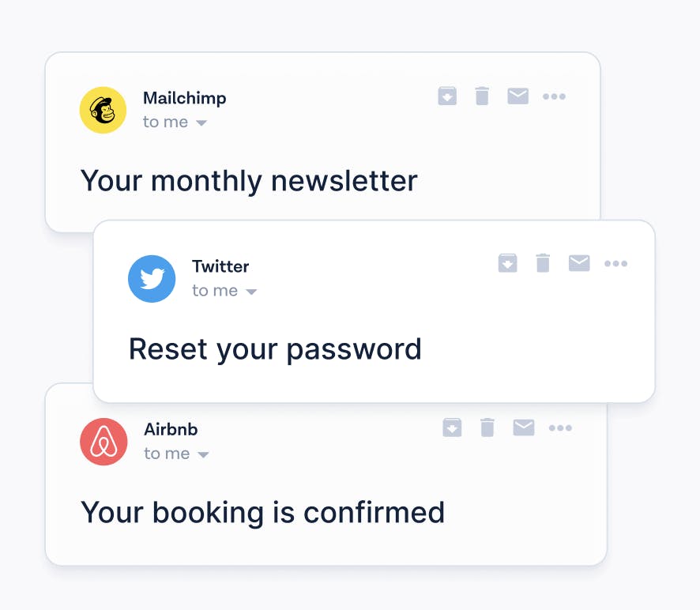The width and height of the screenshot is (700, 610).
Task: Expand recipient details under Twitter
Action: pyautogui.click(x=251, y=292)
